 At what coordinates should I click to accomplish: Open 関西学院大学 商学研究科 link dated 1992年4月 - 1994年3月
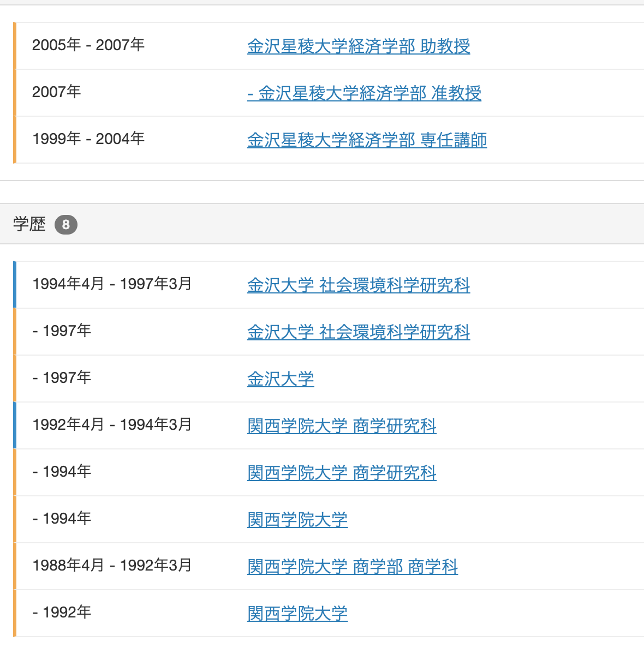(342, 425)
